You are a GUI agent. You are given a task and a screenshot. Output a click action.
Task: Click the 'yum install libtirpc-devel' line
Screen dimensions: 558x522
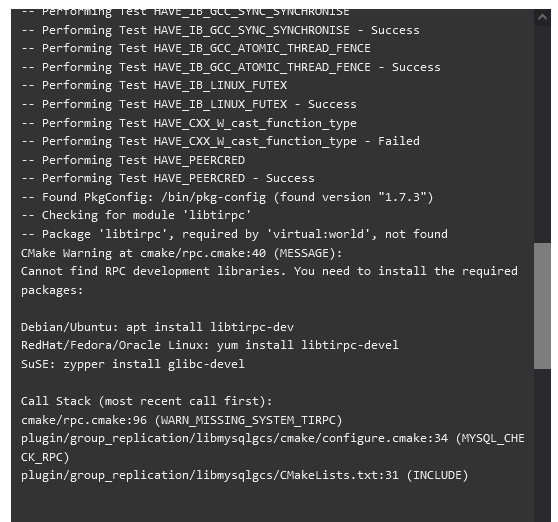pos(210,346)
